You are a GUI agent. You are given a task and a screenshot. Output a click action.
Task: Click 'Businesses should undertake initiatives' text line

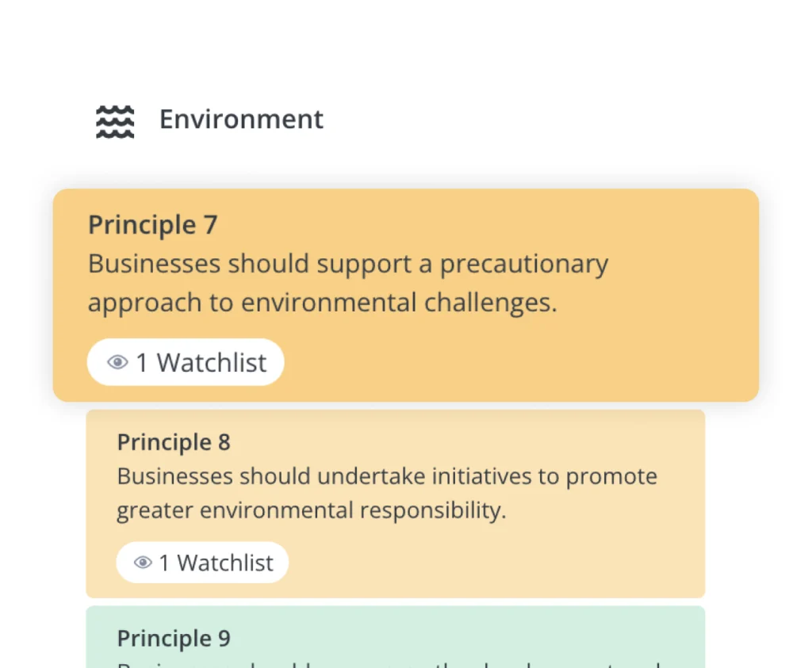386,477
